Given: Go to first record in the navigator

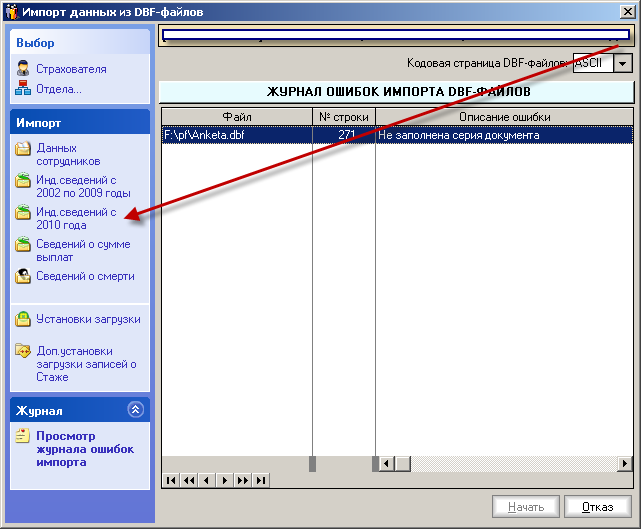Looking at the screenshot, I should click(171, 480).
